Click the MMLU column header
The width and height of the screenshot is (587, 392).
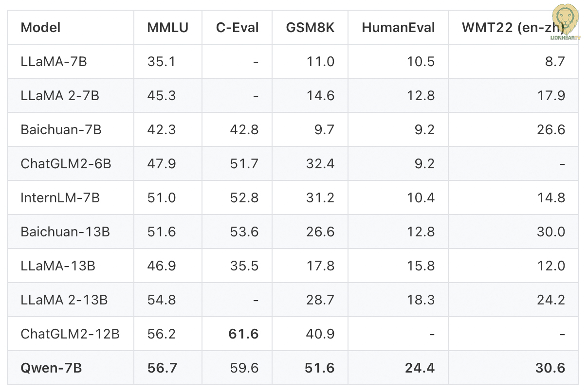(167, 27)
